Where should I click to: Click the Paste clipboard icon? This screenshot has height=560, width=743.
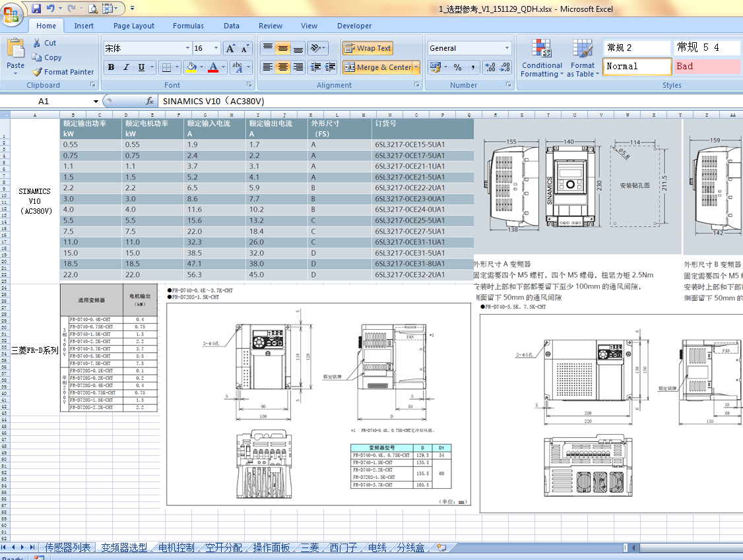pyautogui.click(x=15, y=48)
